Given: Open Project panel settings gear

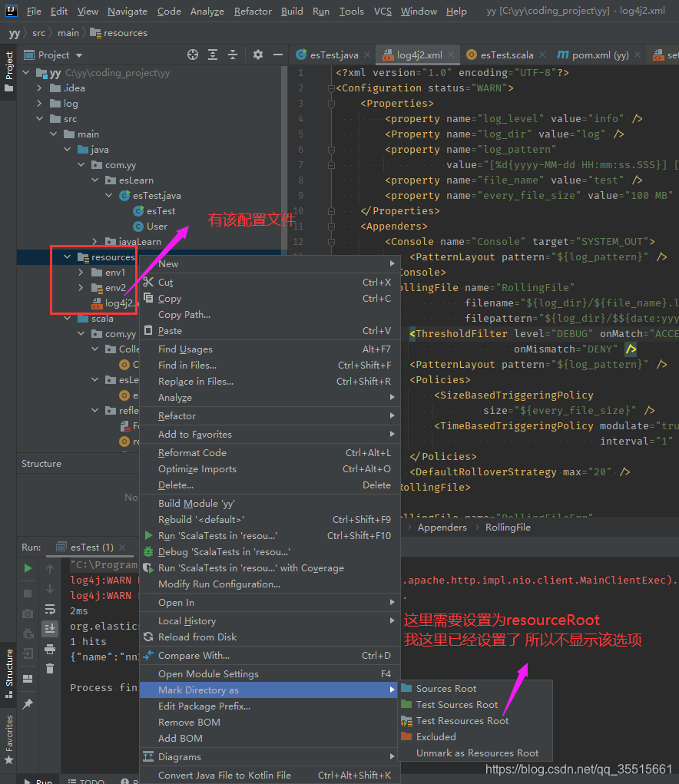Looking at the screenshot, I should click(x=257, y=55).
